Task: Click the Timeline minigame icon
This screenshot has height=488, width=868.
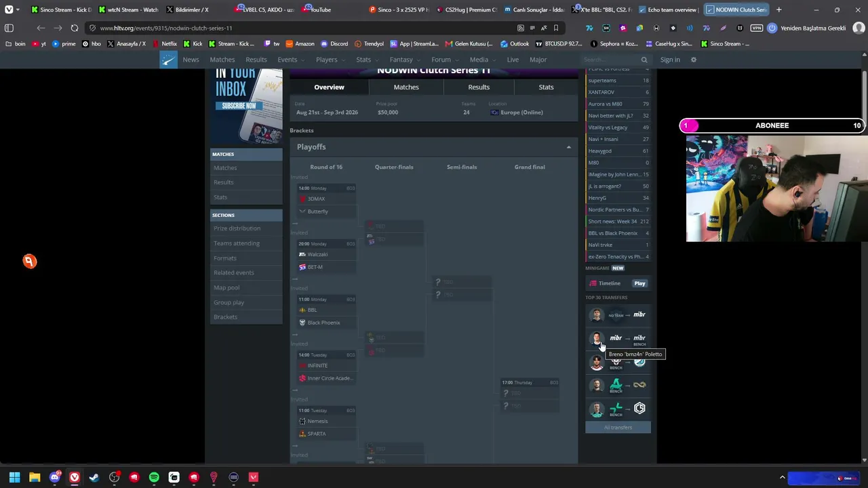Action: coord(593,283)
